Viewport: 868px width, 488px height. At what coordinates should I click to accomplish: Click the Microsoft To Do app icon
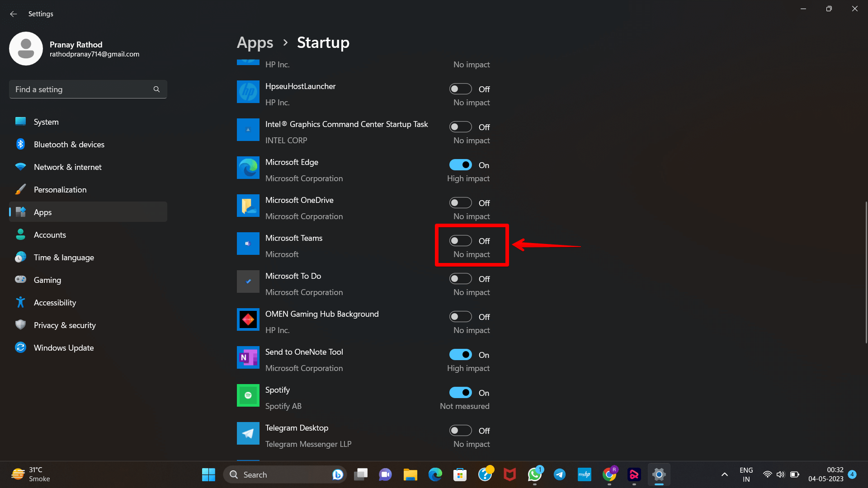click(x=248, y=282)
